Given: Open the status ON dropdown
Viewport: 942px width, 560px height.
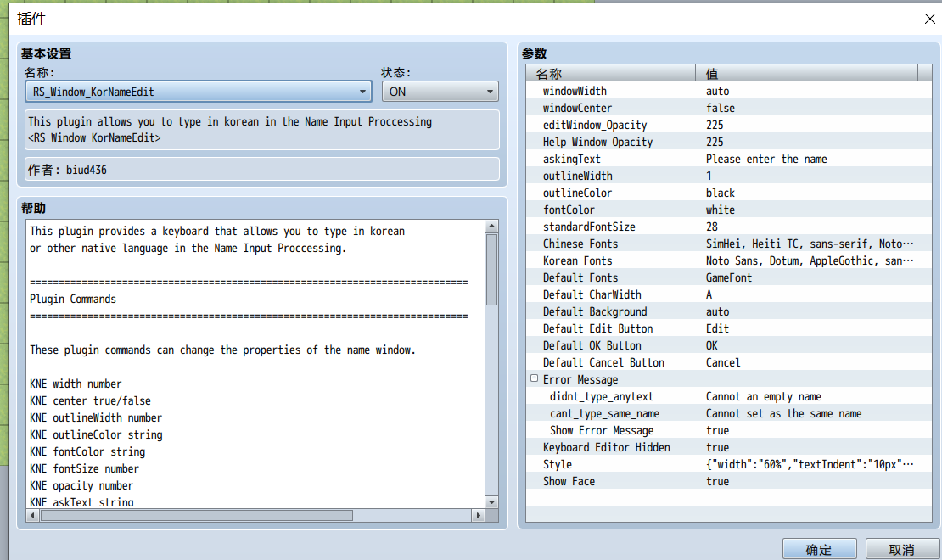Looking at the screenshot, I should click(x=440, y=92).
